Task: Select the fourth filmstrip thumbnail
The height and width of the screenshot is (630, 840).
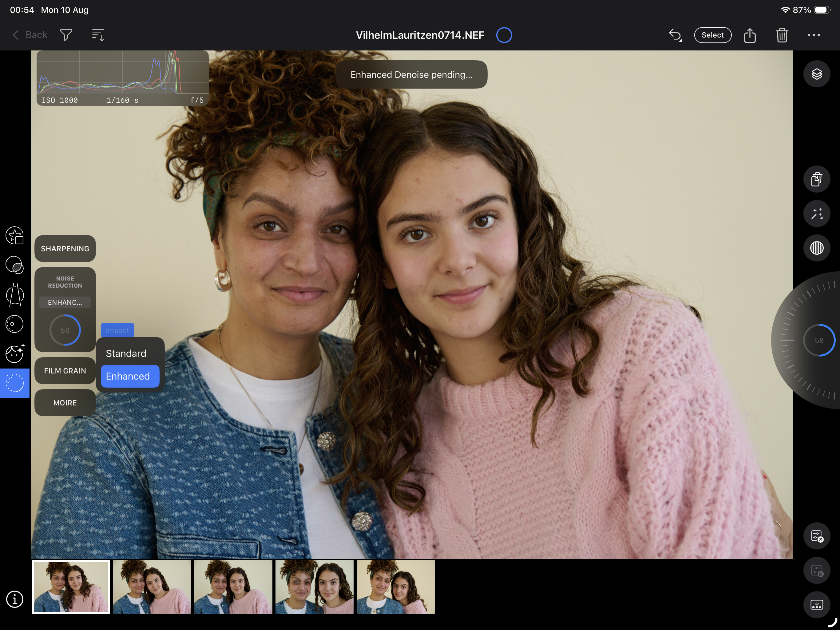Action: [x=315, y=587]
